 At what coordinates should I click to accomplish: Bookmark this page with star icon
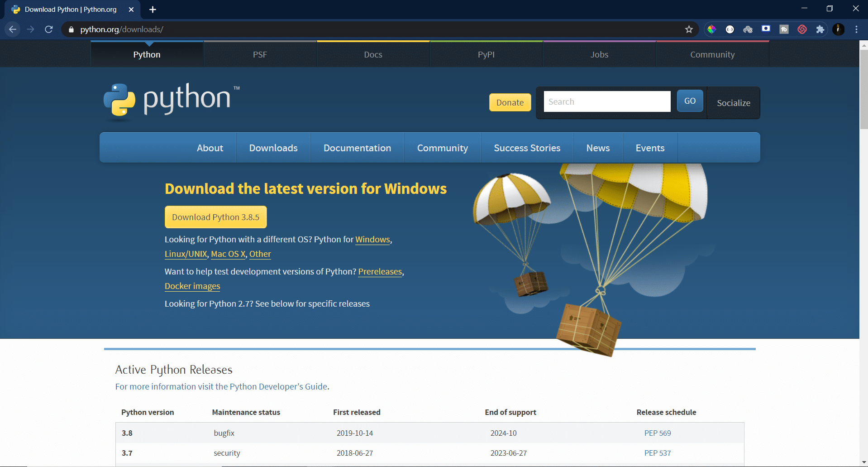[689, 29]
